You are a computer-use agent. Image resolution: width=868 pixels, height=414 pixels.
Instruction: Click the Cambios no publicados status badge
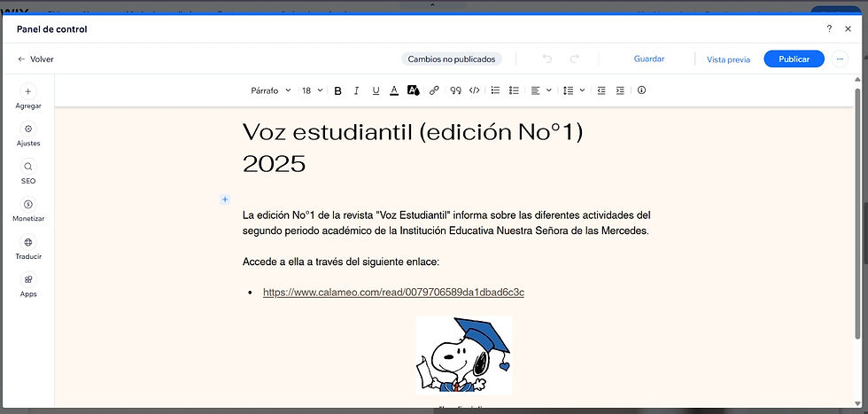pyautogui.click(x=451, y=59)
